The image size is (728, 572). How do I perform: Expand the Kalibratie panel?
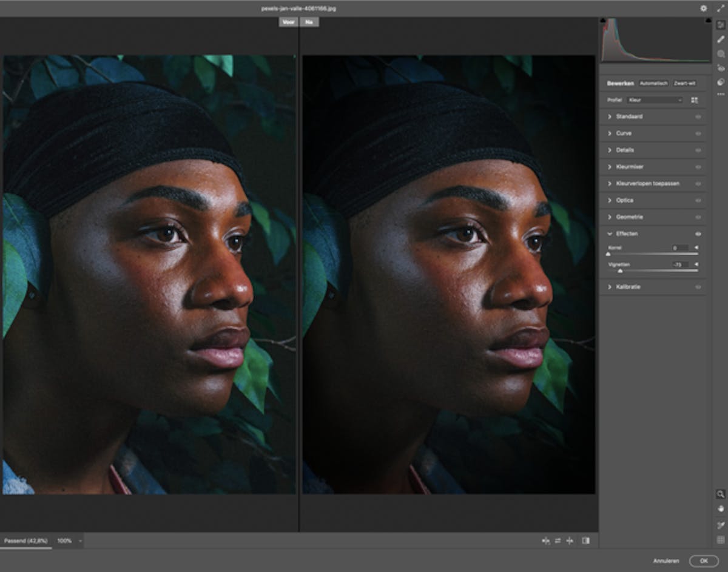pyautogui.click(x=653, y=286)
